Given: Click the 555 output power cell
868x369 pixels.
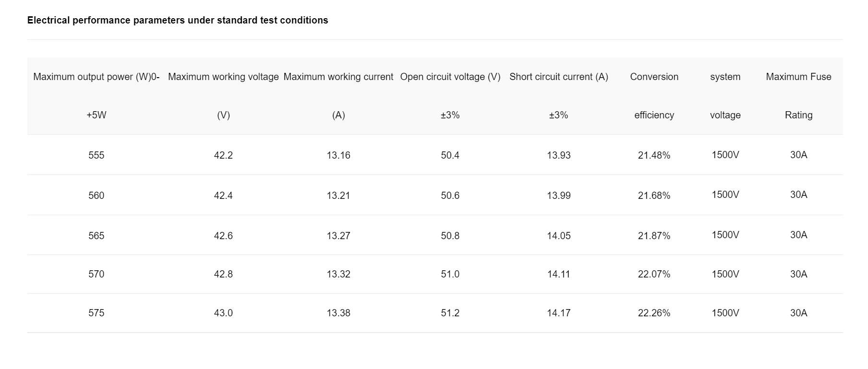Looking at the screenshot, I should (96, 155).
